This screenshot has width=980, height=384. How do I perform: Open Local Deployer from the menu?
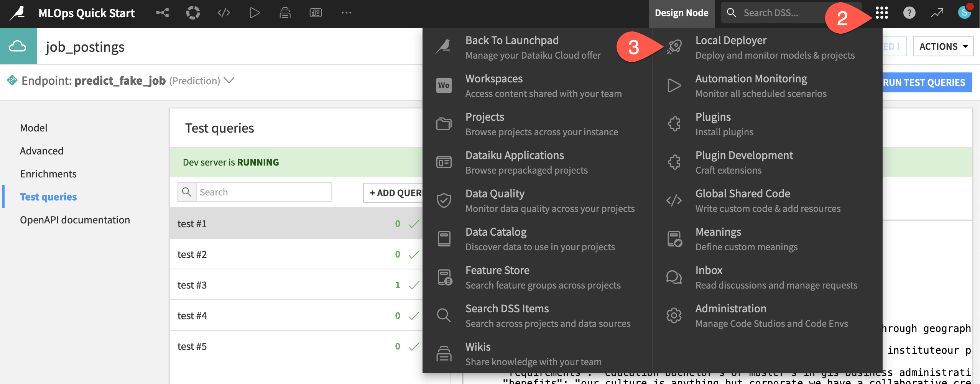(774, 48)
